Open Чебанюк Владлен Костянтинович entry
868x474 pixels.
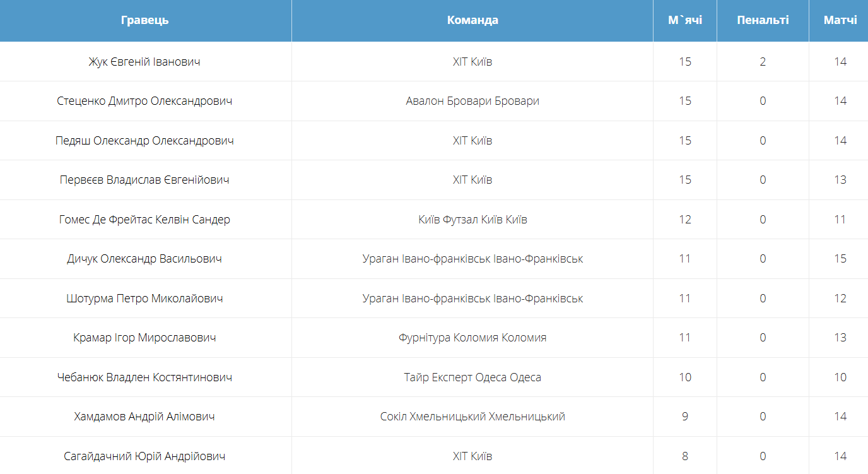click(144, 377)
